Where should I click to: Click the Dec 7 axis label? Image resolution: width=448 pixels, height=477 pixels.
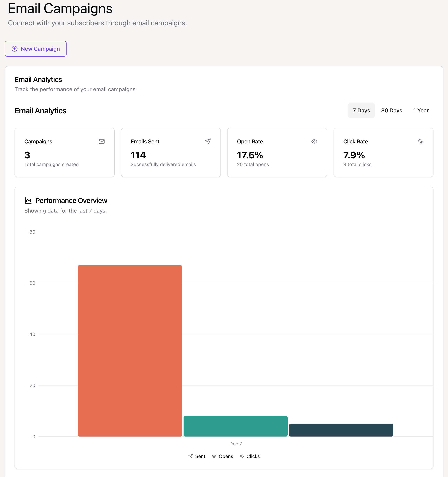[236, 444]
